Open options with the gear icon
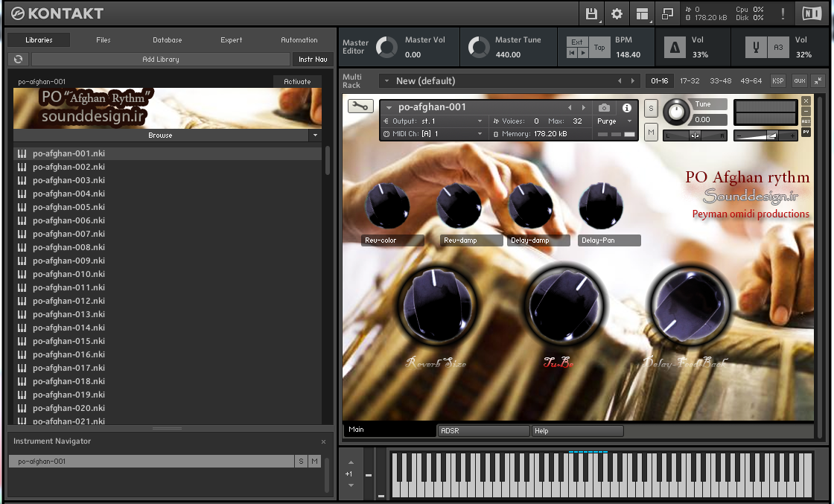Screen dimensions: 834x504 pos(617,14)
